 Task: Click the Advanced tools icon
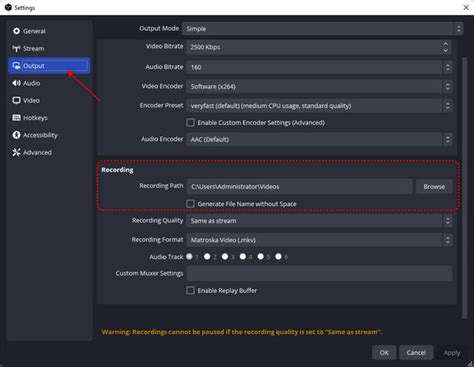click(x=16, y=152)
